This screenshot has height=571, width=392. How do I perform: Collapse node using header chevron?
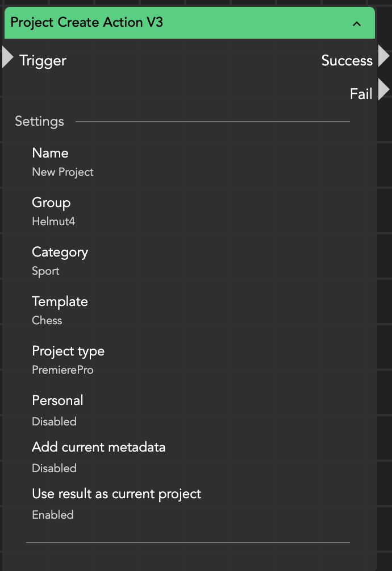(x=357, y=23)
